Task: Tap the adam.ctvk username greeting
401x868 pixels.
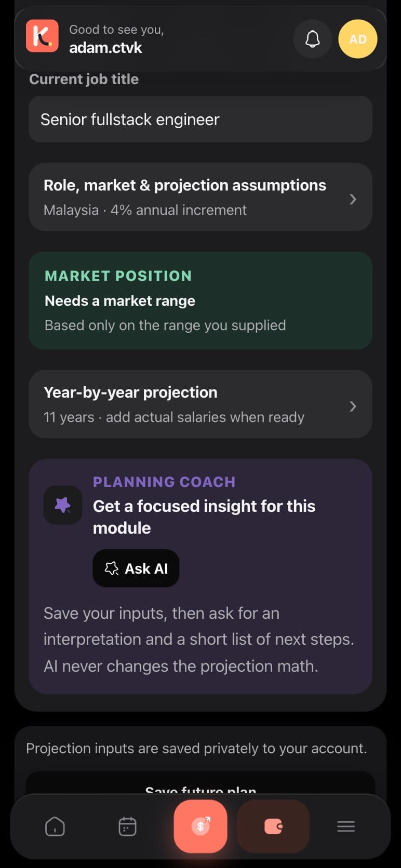Action: pyautogui.click(x=106, y=48)
